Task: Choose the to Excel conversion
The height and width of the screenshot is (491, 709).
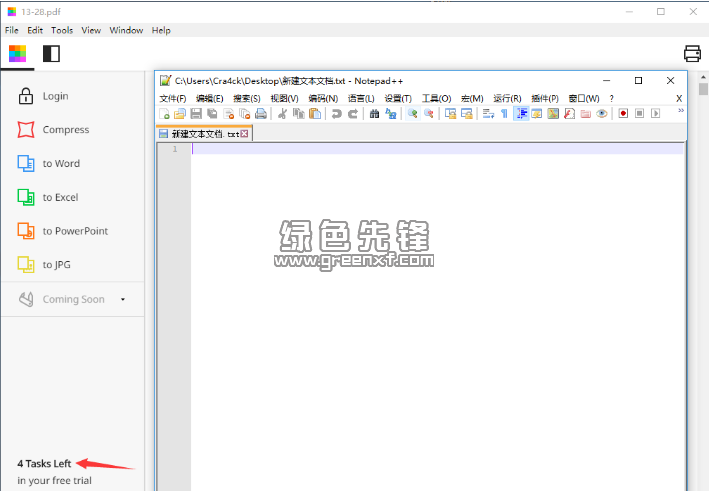Action: pyautogui.click(x=26, y=198)
